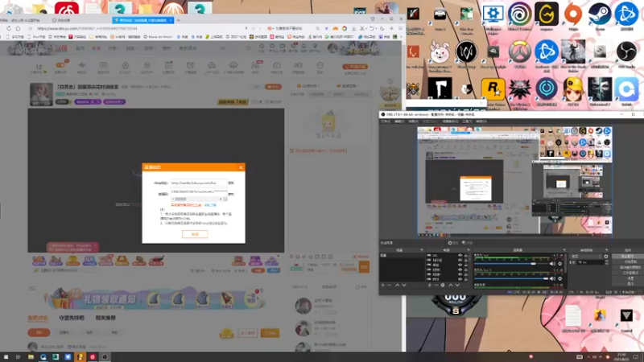Viewport: 644px width, 362px height.
Task: Pop out the OBS Scenes dock
Action: pos(421,250)
